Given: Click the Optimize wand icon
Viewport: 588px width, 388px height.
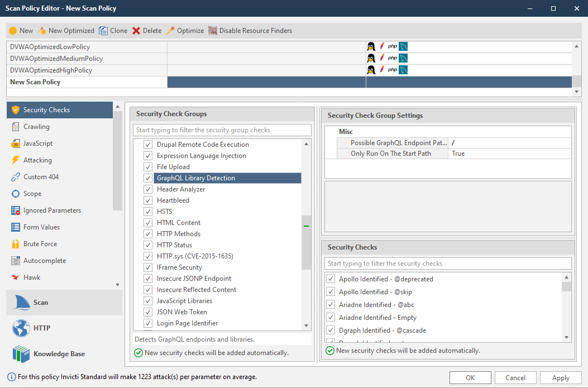Looking at the screenshot, I should coord(170,31).
